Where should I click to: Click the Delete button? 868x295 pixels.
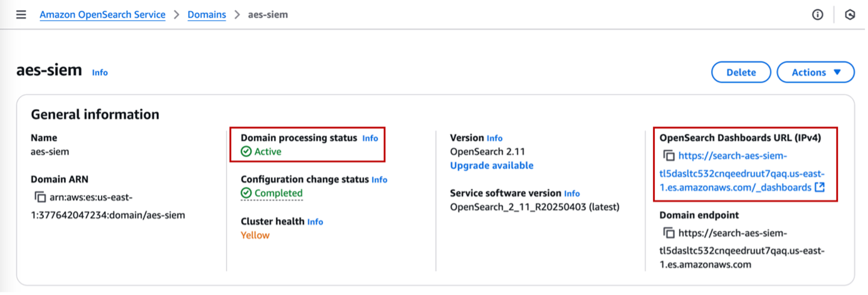pyautogui.click(x=741, y=72)
